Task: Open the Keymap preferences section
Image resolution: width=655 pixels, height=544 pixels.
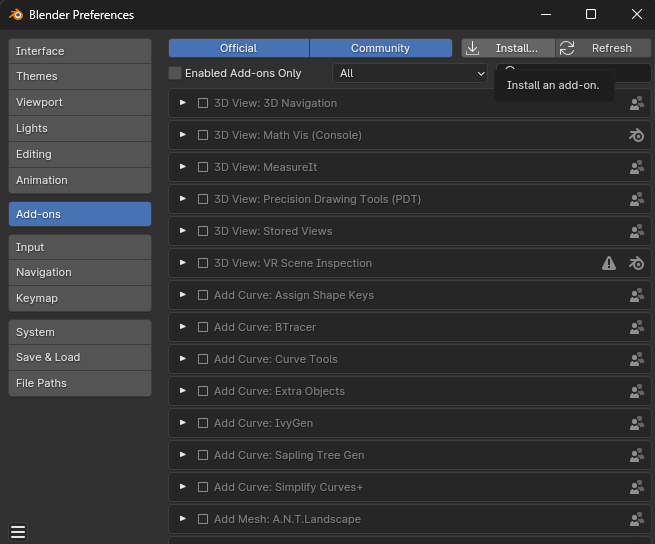Action: point(80,298)
